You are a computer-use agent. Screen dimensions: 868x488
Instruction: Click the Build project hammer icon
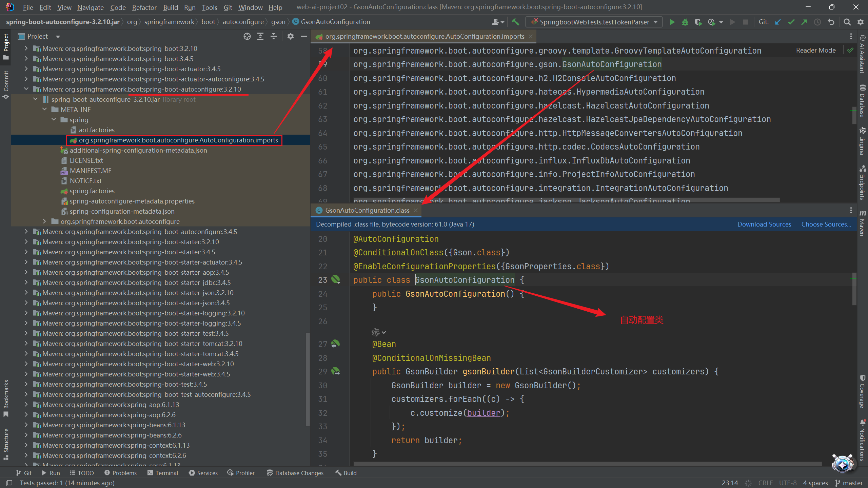[515, 22]
